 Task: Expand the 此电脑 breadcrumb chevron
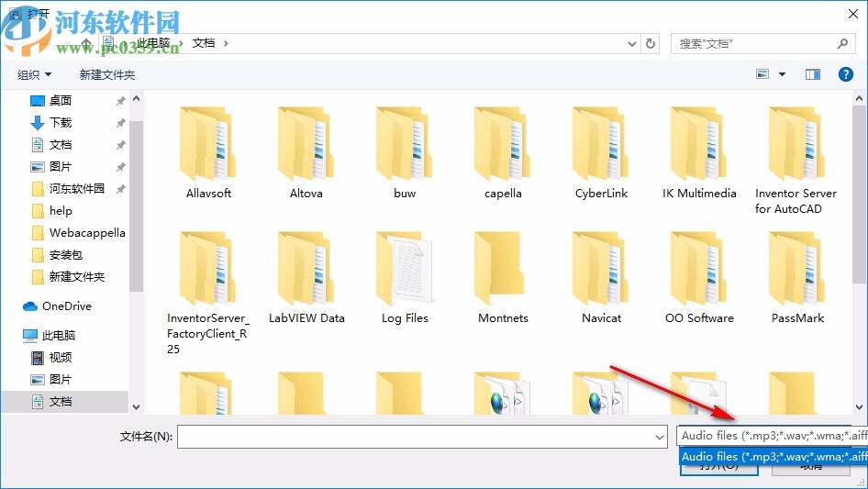pos(181,43)
